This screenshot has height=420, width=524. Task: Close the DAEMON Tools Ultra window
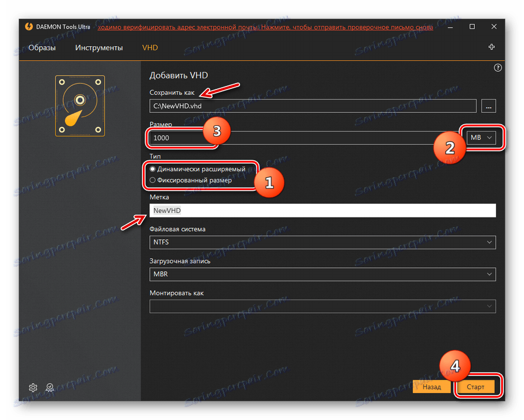point(494,27)
